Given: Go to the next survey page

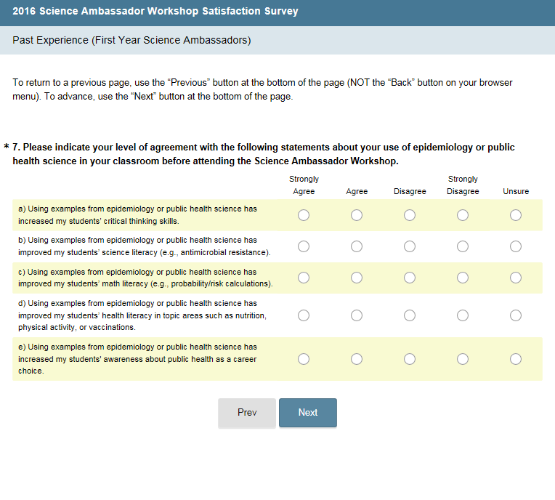Looking at the screenshot, I should pos(308,413).
